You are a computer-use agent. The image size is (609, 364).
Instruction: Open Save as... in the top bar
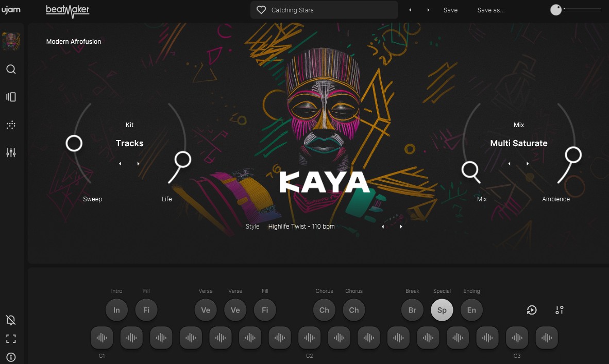pos(490,10)
